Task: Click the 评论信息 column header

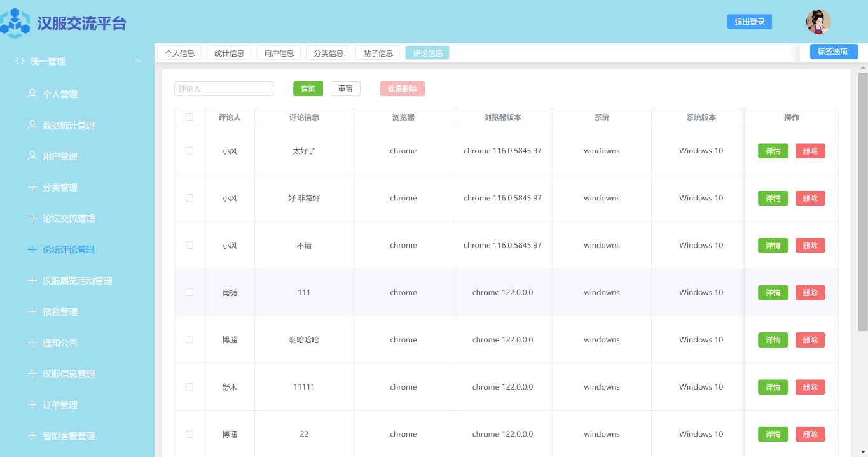Action: tap(304, 117)
